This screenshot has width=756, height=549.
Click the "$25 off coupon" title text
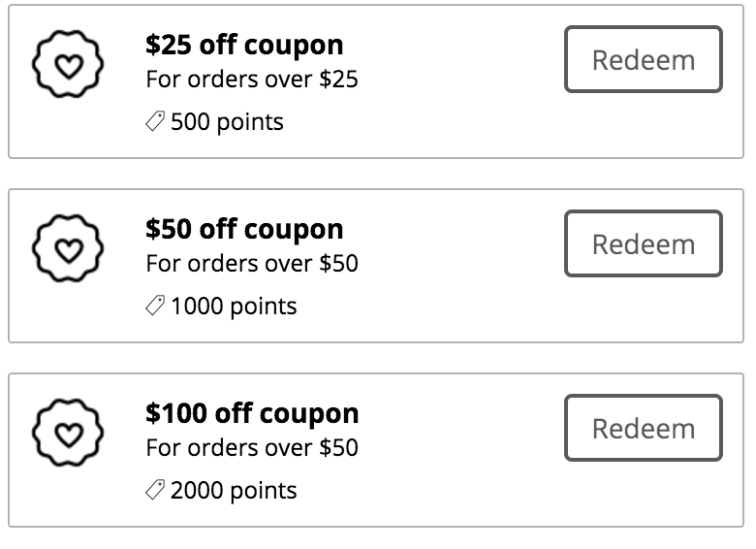pos(244,46)
